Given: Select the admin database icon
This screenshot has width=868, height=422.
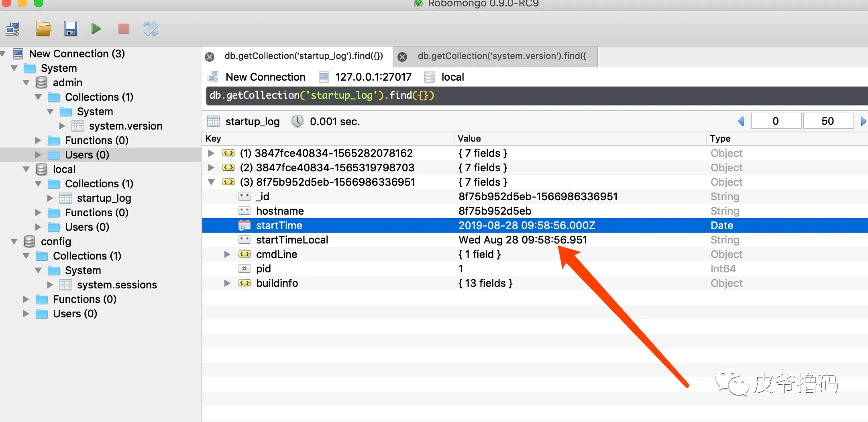Looking at the screenshot, I should pos(42,83).
